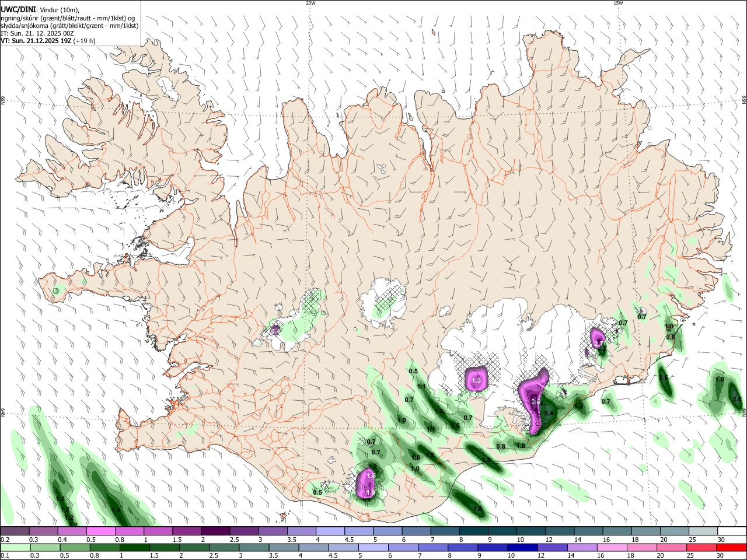The image size is (747, 560).
Task: Click the '15W' longitude label
Action: point(618,3)
